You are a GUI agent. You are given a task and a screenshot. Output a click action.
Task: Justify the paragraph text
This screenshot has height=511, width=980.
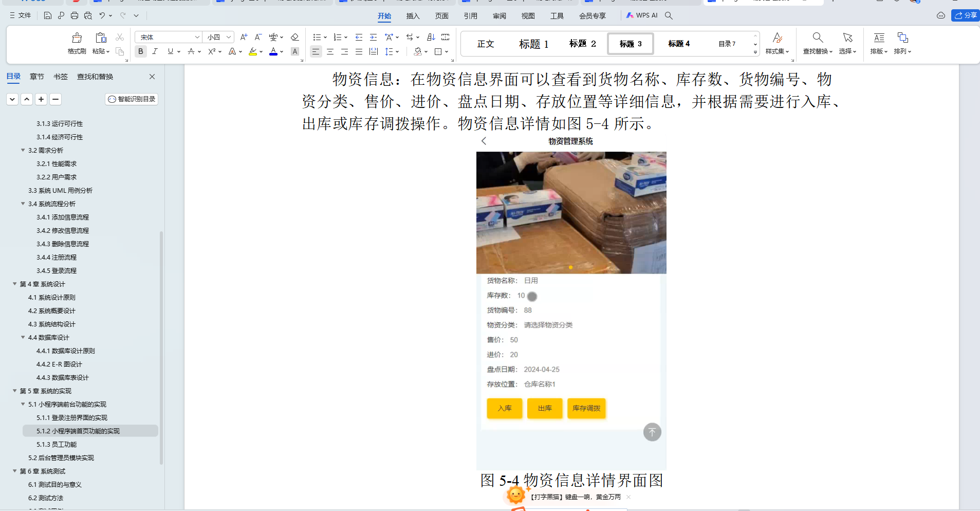click(x=359, y=51)
